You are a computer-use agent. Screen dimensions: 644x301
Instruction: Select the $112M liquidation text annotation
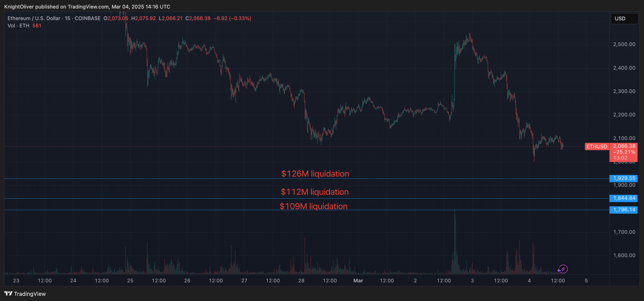click(x=315, y=192)
